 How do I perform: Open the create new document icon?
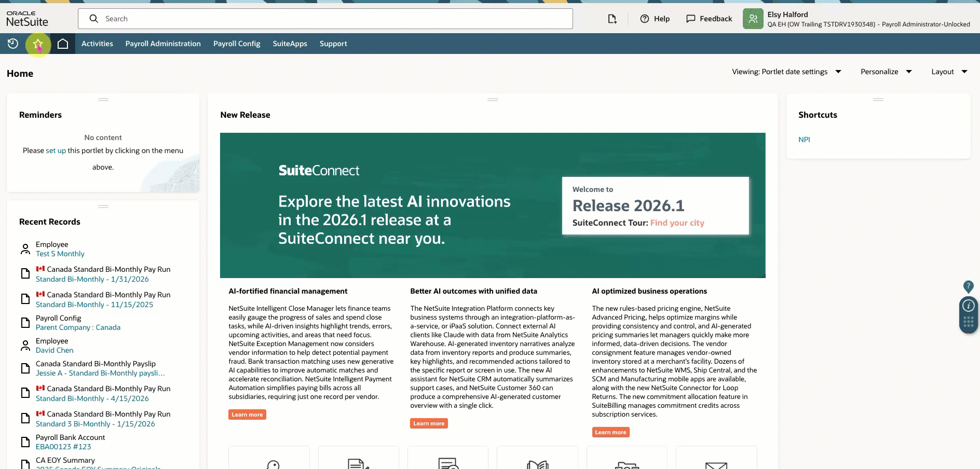[x=612, y=19]
